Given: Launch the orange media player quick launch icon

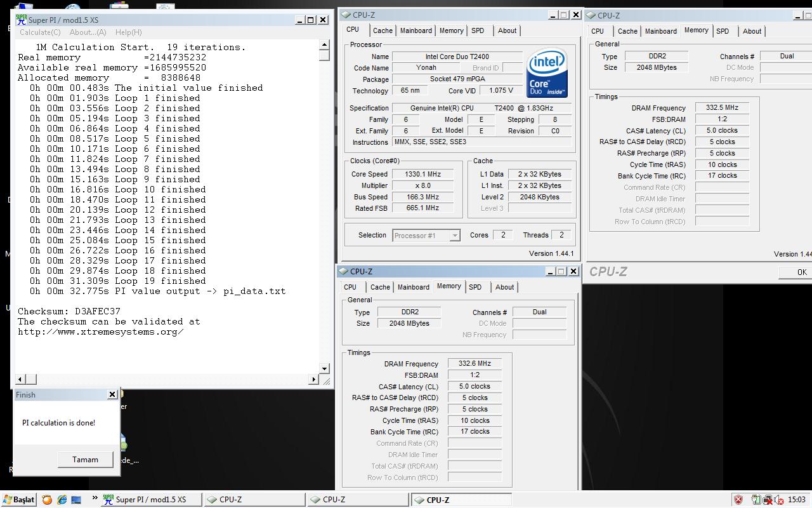Looking at the screenshot, I should pos(47,500).
